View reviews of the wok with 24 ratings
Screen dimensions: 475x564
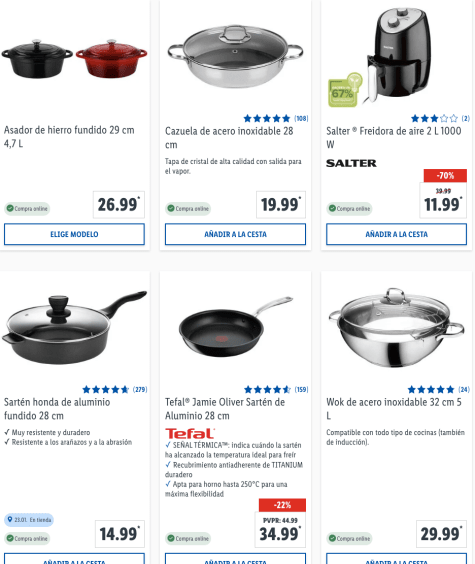[x=439, y=390]
